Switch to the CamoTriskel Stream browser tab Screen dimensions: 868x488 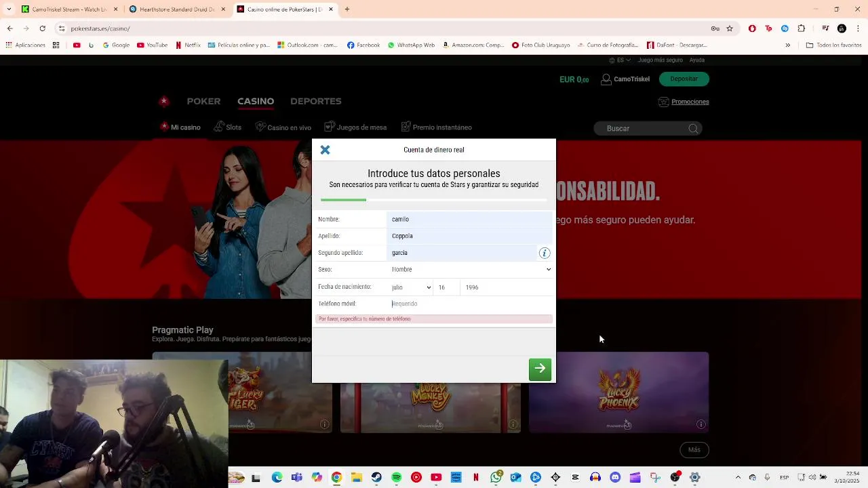70,9
